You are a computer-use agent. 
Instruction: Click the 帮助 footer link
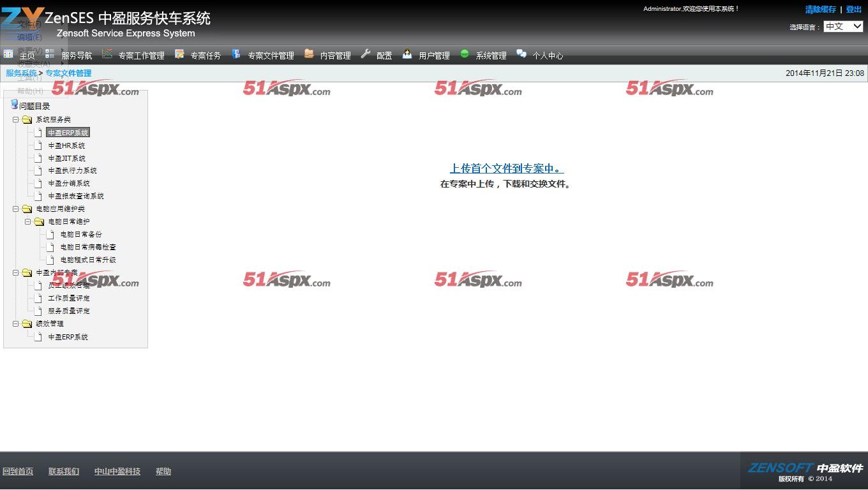(x=163, y=471)
